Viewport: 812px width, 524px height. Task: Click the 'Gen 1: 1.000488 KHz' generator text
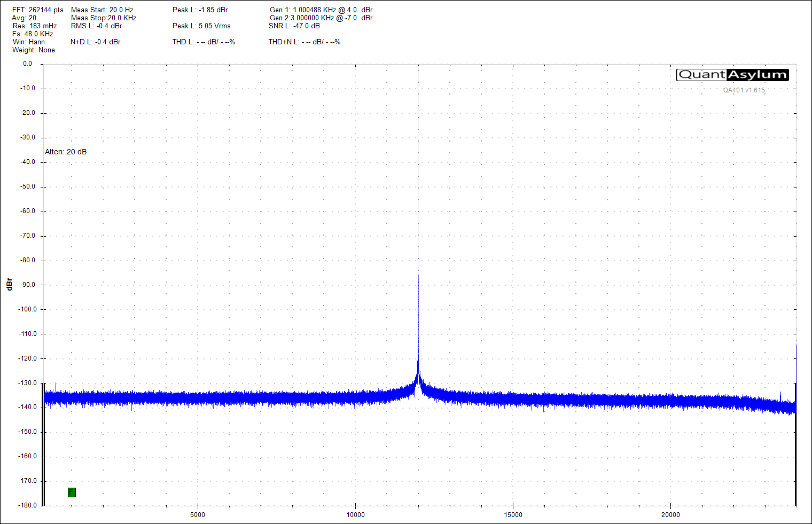pos(321,10)
